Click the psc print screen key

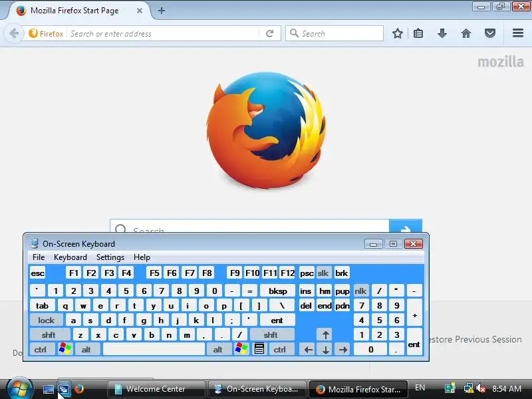[x=307, y=273]
